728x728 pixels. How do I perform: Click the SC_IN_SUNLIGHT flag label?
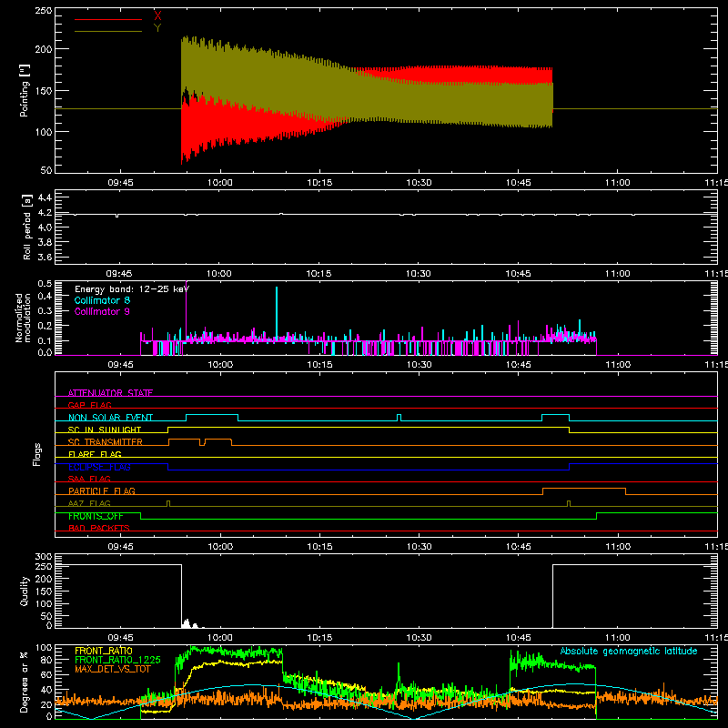(x=105, y=430)
